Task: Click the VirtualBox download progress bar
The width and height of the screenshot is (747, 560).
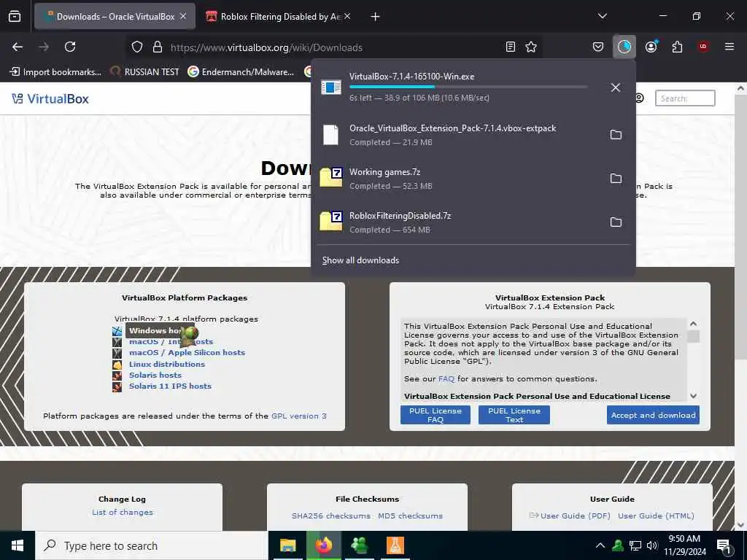Action: click(468, 87)
